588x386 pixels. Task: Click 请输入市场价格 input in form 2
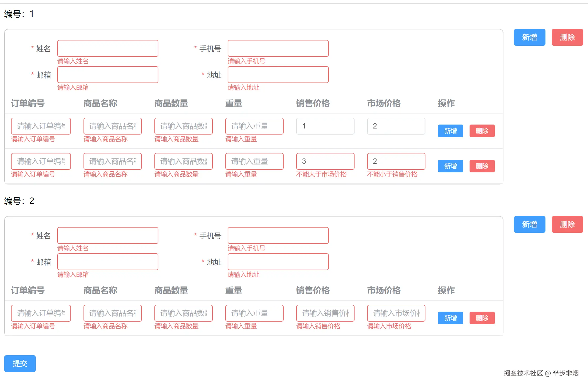[x=396, y=313]
